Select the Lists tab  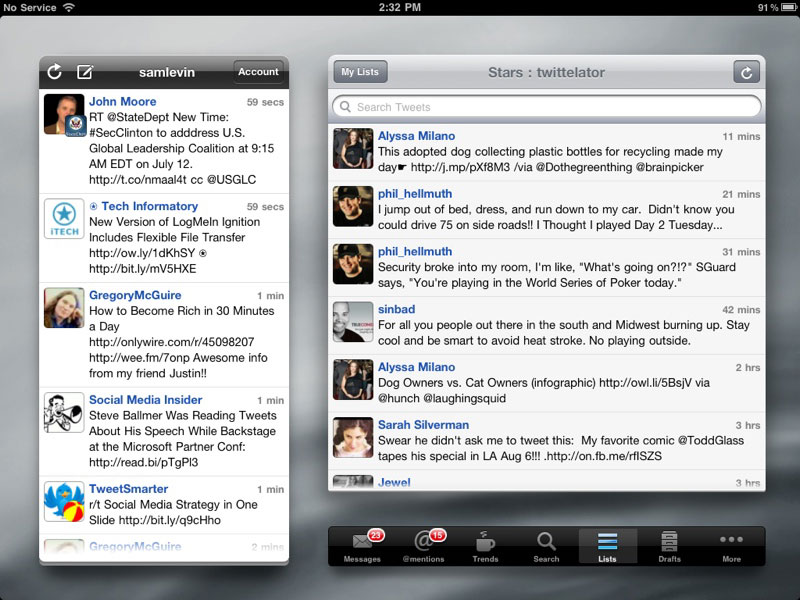pyautogui.click(x=607, y=547)
